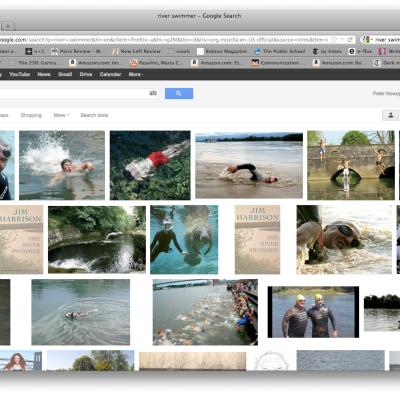Open the vvork bookmark
This screenshot has height=394, width=400.
(179, 51)
